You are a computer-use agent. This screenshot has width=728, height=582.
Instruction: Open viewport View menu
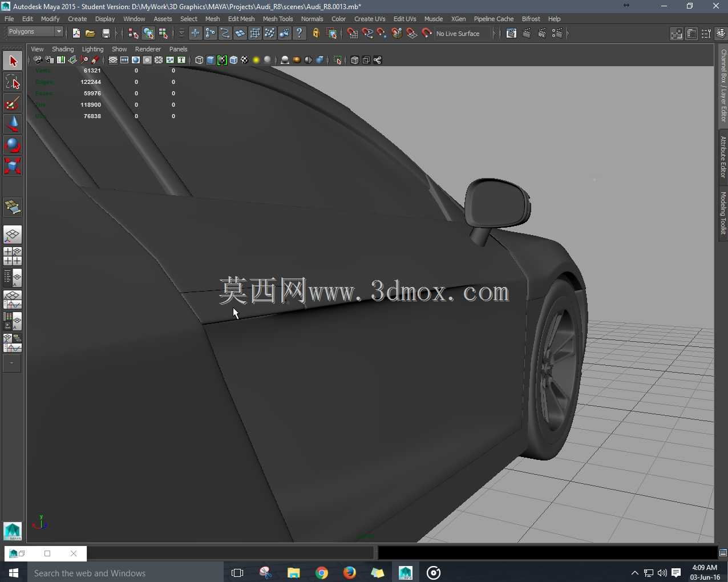(37, 49)
